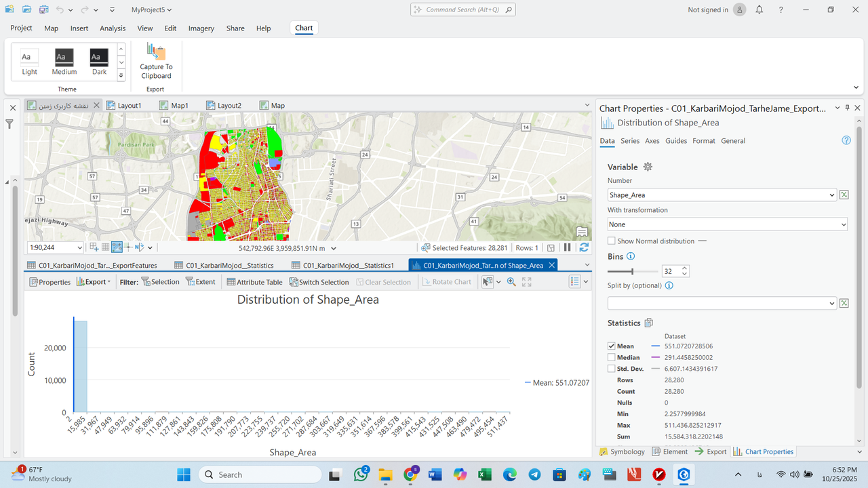
Task: Uncheck the Mean statistic checkbox
Action: (x=612, y=346)
